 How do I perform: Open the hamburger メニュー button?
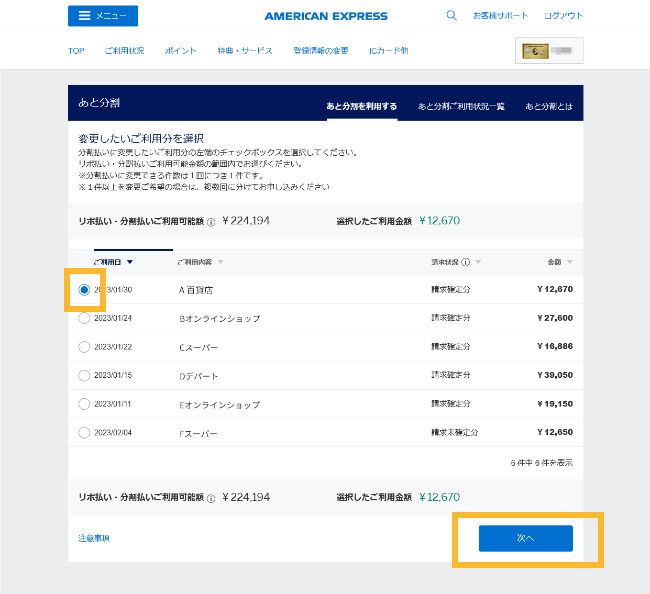click(103, 16)
